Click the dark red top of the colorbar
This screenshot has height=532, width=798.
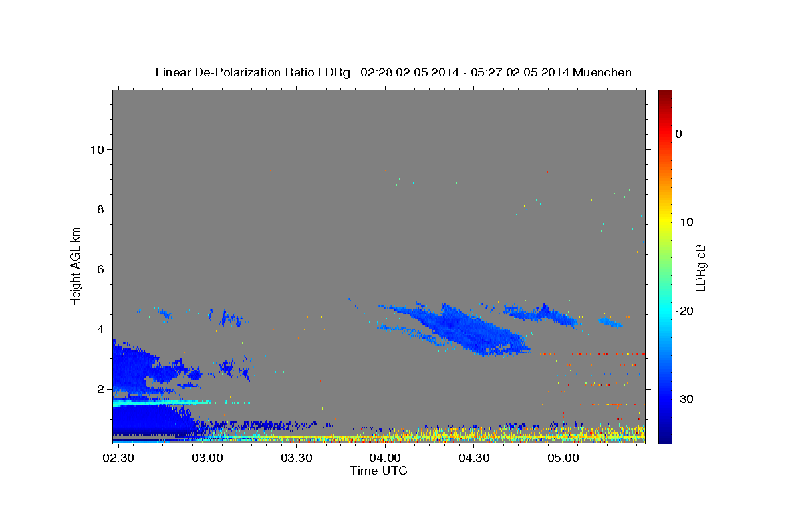pos(665,96)
